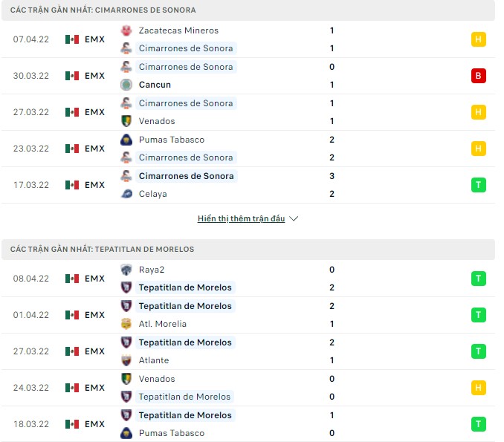The height and width of the screenshot is (442, 504).
Task: Click the Raya2 team crest icon
Action: coord(126,270)
